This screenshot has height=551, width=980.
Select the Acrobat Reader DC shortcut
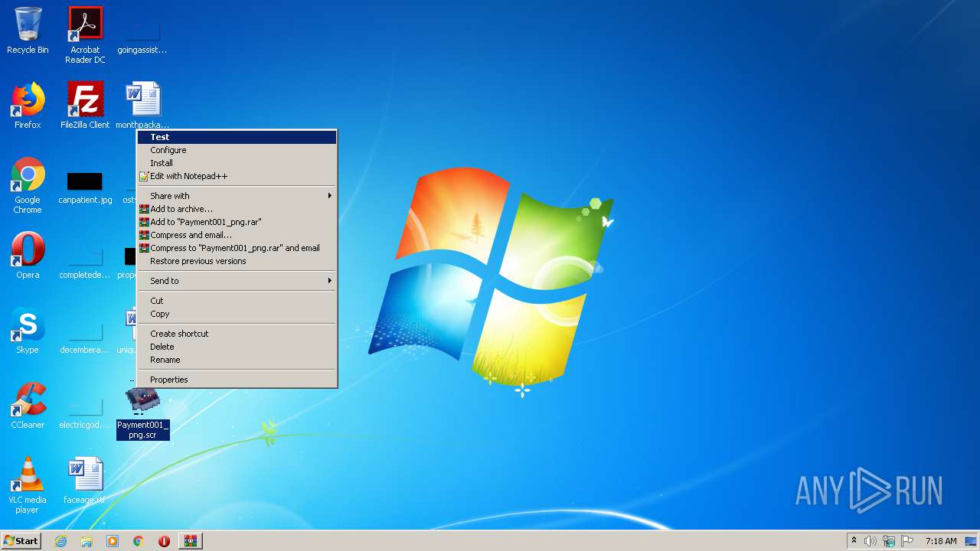point(85,35)
